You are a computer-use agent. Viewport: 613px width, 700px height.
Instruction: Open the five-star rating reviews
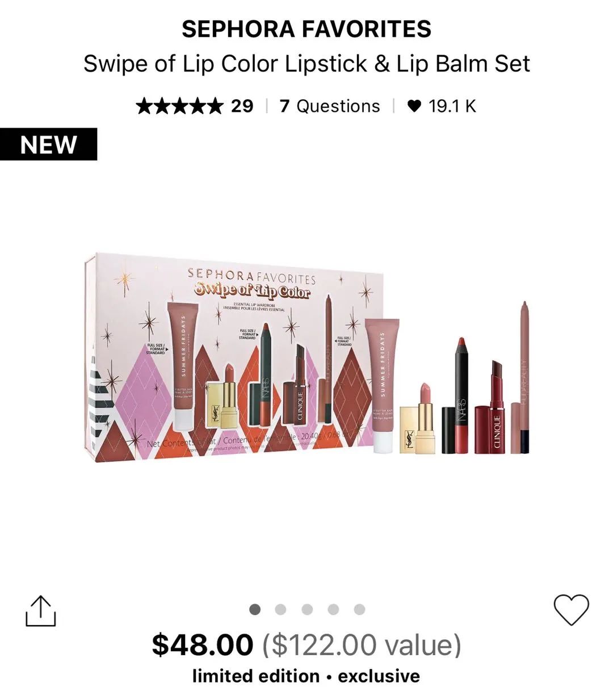[x=179, y=106]
